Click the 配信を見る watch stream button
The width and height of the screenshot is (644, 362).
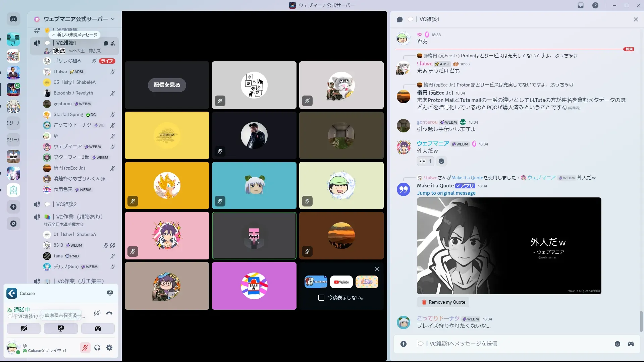[167, 85]
